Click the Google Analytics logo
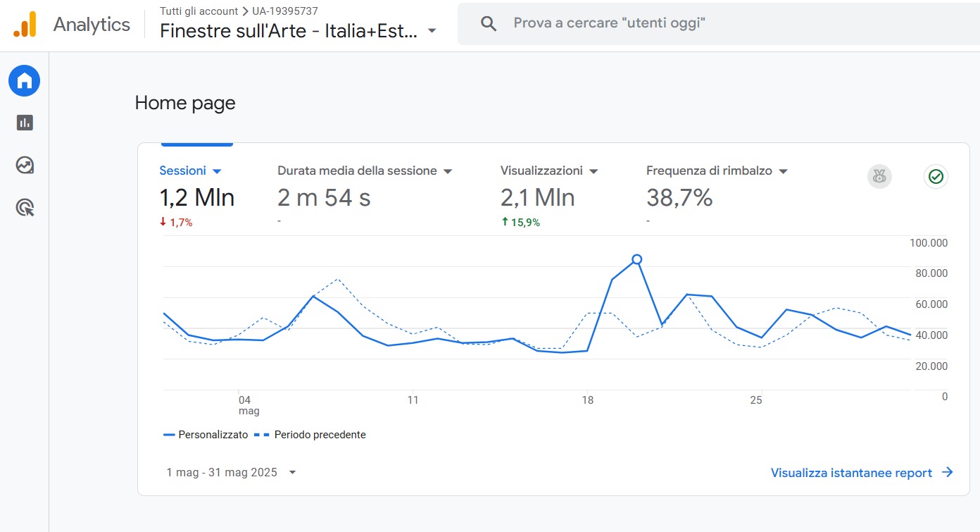The image size is (980, 532). tap(25, 25)
